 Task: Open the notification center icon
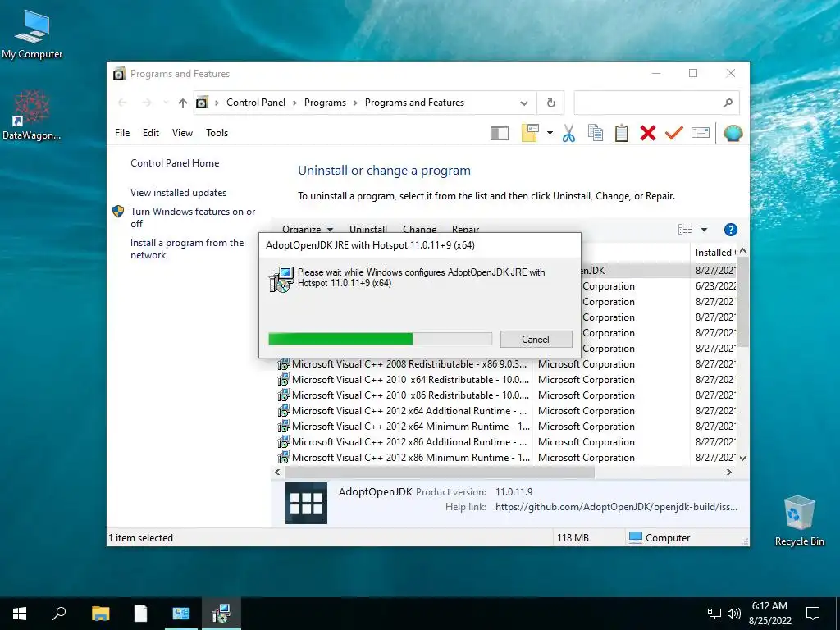(x=813, y=614)
